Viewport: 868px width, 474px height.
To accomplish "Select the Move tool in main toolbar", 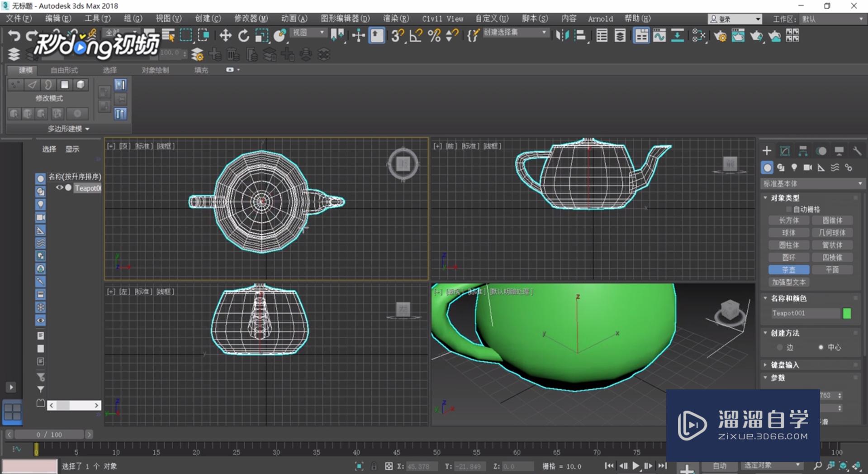I will pyautogui.click(x=225, y=36).
